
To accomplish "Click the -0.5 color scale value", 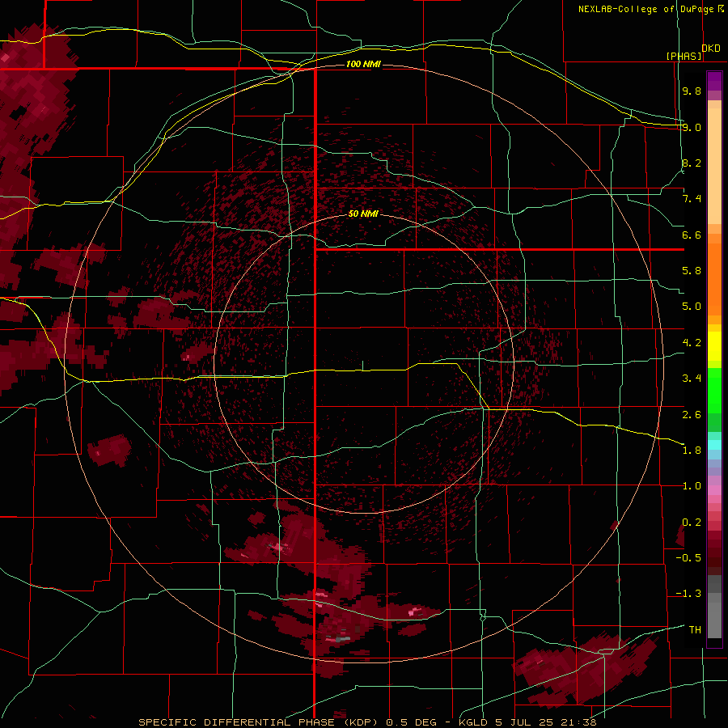I will point(688,557).
